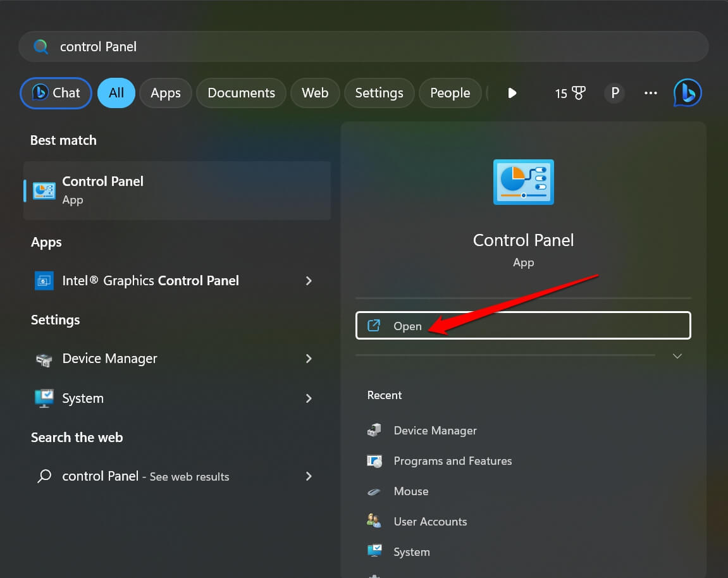Open Device Manager from Recent list
Viewport: 728px width, 578px height.
point(435,430)
